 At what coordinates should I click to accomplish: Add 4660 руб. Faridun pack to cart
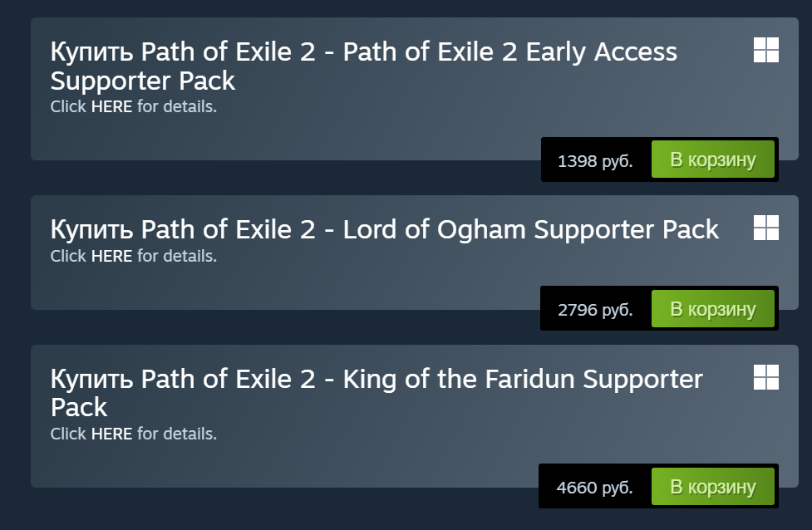tap(712, 487)
